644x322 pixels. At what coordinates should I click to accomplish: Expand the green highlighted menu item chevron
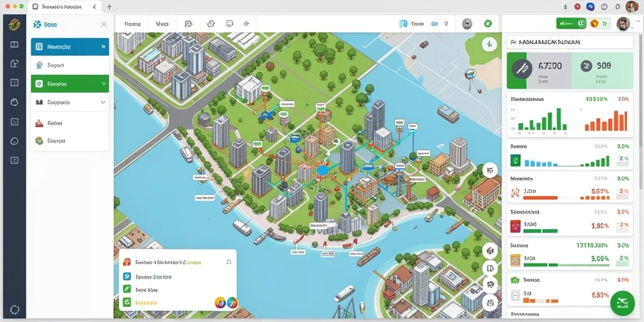point(103,84)
